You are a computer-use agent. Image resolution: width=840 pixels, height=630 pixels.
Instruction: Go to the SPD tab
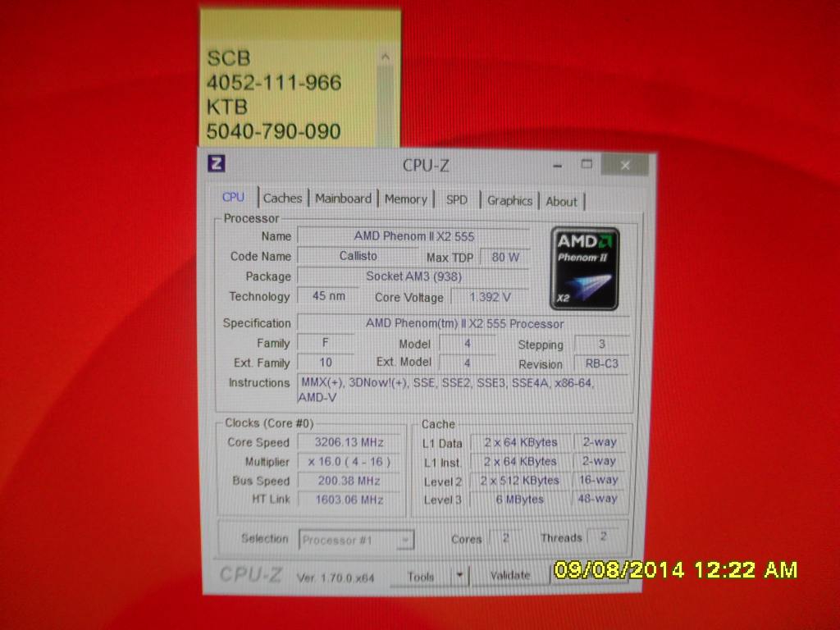[457, 200]
